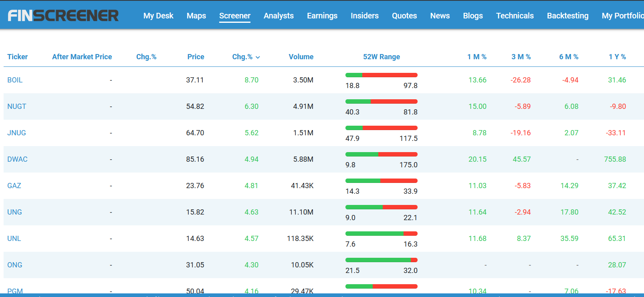This screenshot has height=297, width=644.
Task: Sort by the Ticker column header
Action: point(18,57)
